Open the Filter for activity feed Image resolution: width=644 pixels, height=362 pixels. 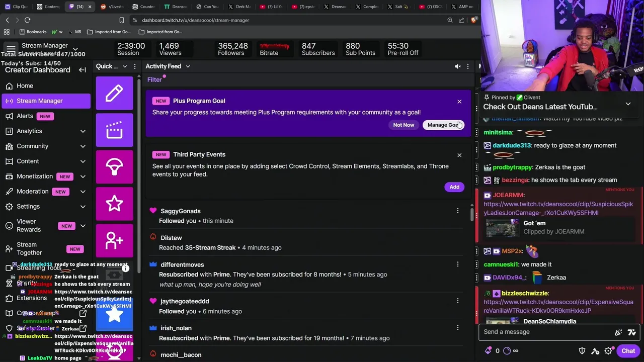click(154, 79)
